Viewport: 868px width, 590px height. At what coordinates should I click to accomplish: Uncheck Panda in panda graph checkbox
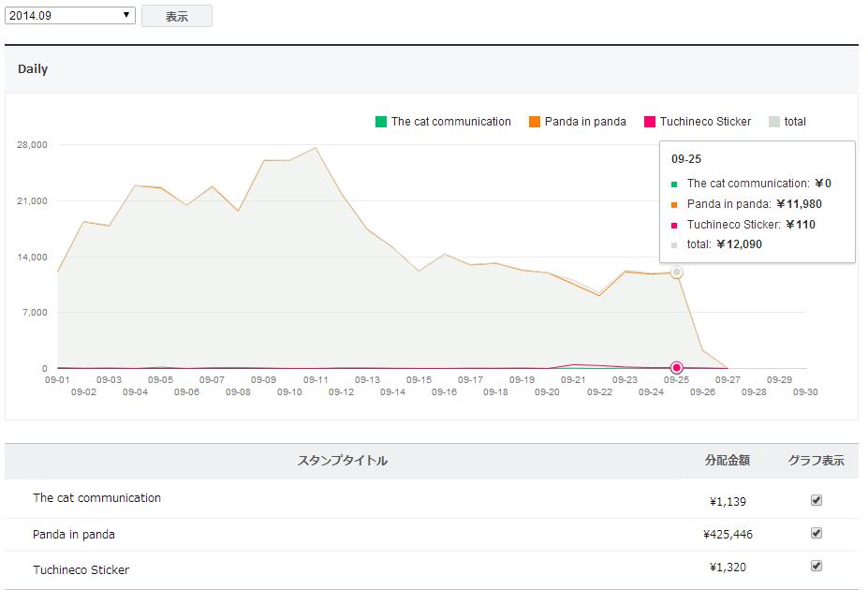[x=817, y=534]
